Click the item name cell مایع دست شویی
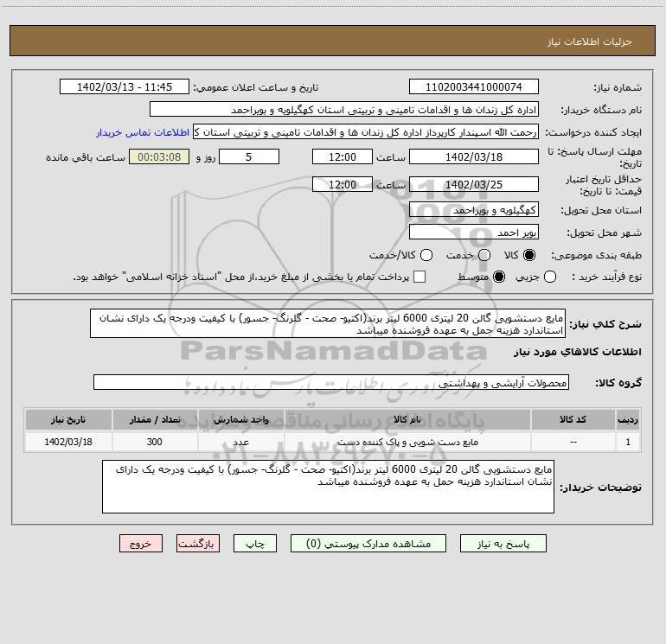The height and width of the screenshot is (644, 666). [407, 442]
